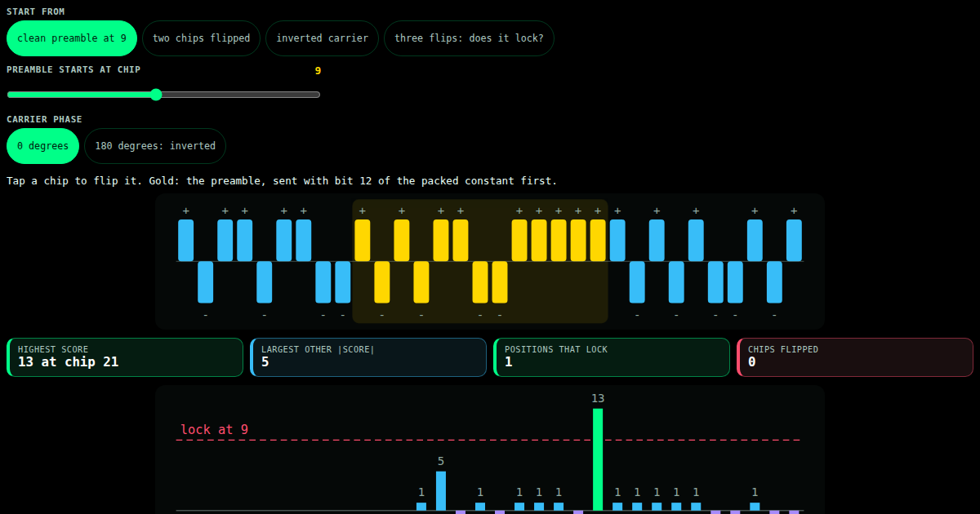Click the preamble start chip slider handle
Screen dimensions: 980x514
pyautogui.click(x=156, y=95)
